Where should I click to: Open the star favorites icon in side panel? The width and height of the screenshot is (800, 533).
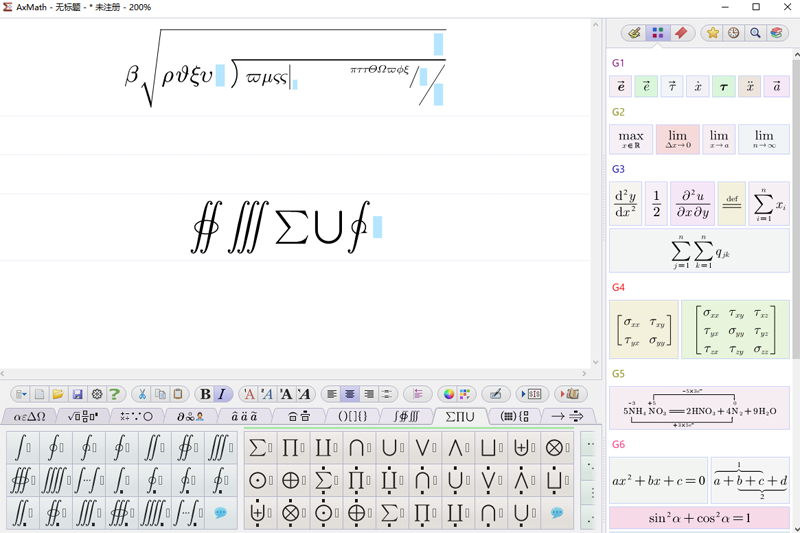pyautogui.click(x=712, y=33)
